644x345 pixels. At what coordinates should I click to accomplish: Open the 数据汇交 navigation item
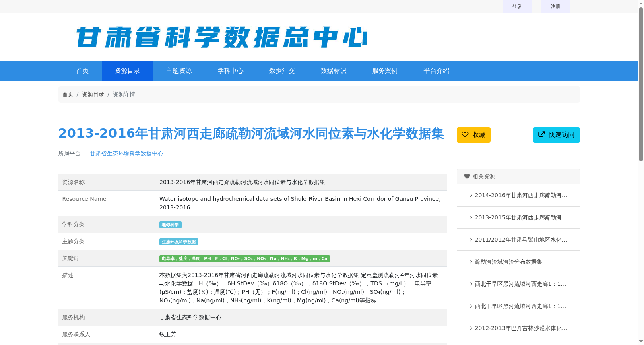tap(282, 71)
